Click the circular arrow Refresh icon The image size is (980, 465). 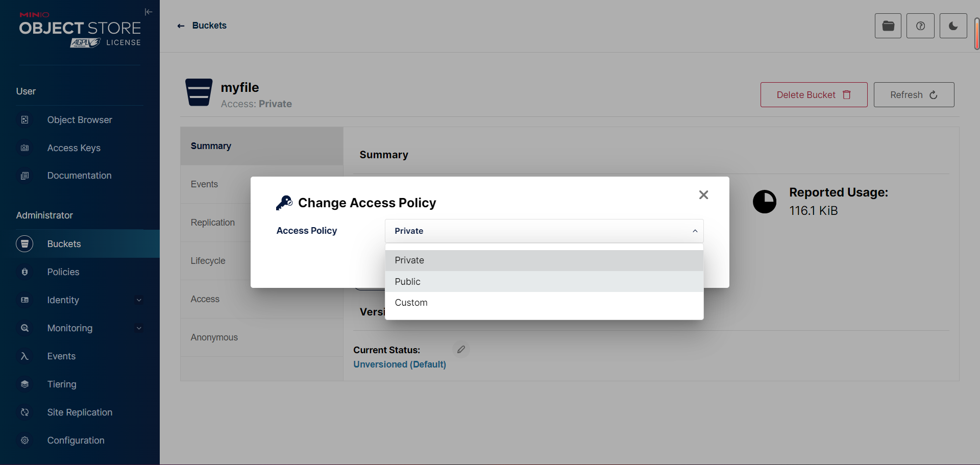point(934,95)
